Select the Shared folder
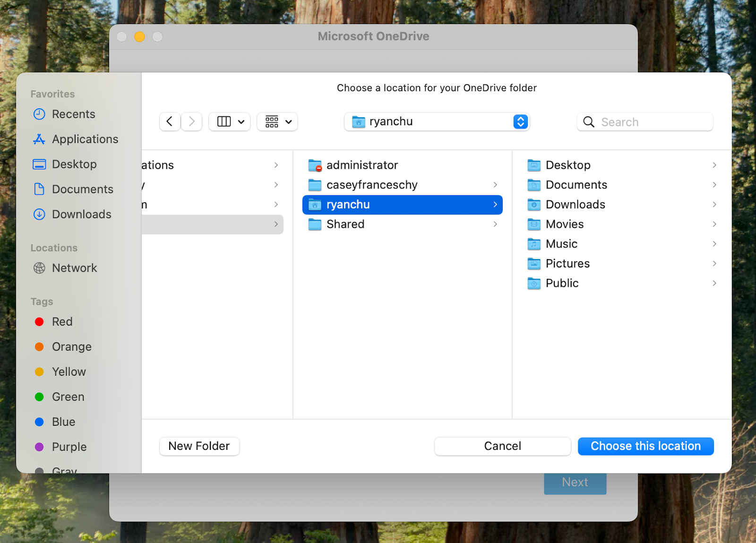Image resolution: width=756 pixels, height=543 pixels. coord(403,224)
